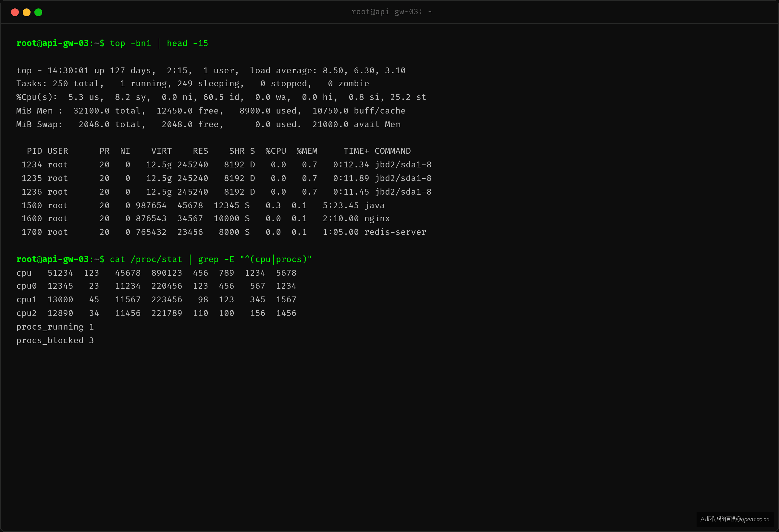Click the window title root@api-gw-03

[392, 12]
